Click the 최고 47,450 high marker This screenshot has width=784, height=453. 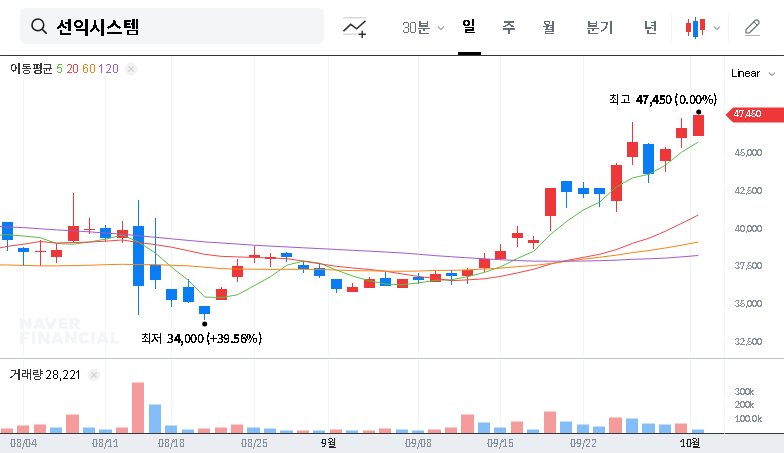pyautogui.click(x=662, y=99)
